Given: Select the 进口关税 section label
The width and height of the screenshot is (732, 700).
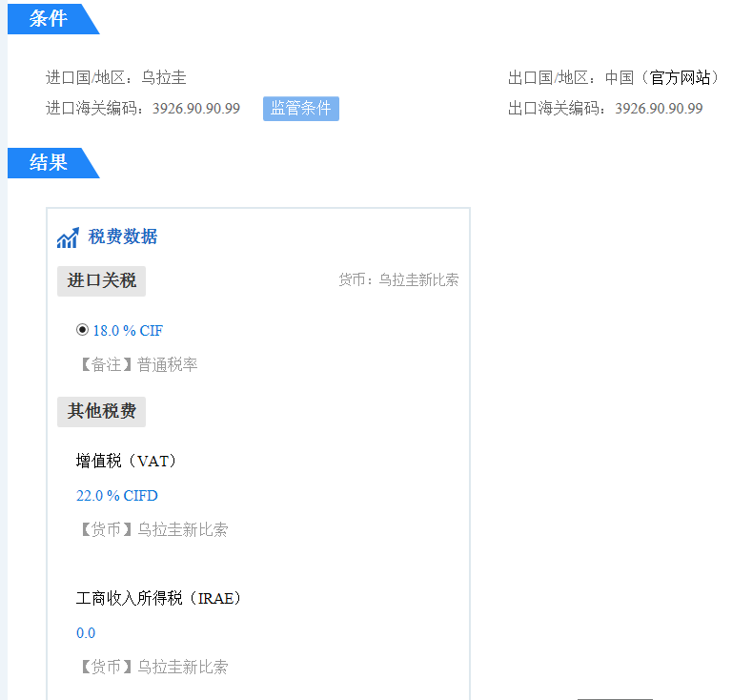Looking at the screenshot, I should pos(101,280).
